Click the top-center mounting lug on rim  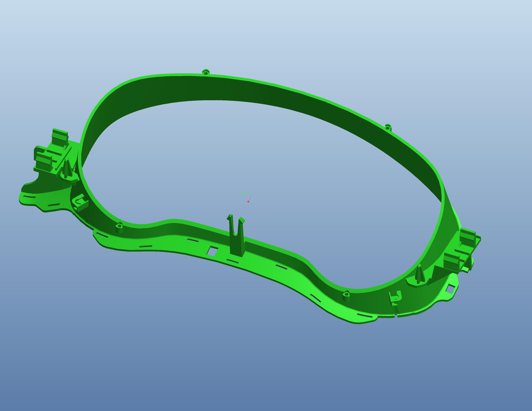[206, 72]
